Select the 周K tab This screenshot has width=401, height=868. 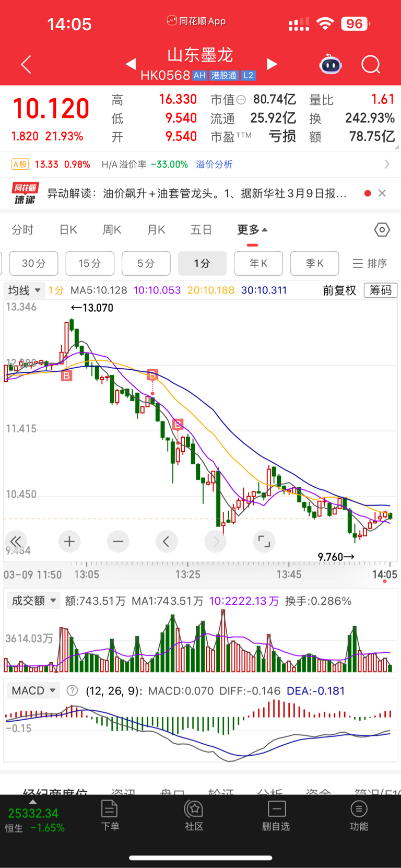[x=112, y=230]
